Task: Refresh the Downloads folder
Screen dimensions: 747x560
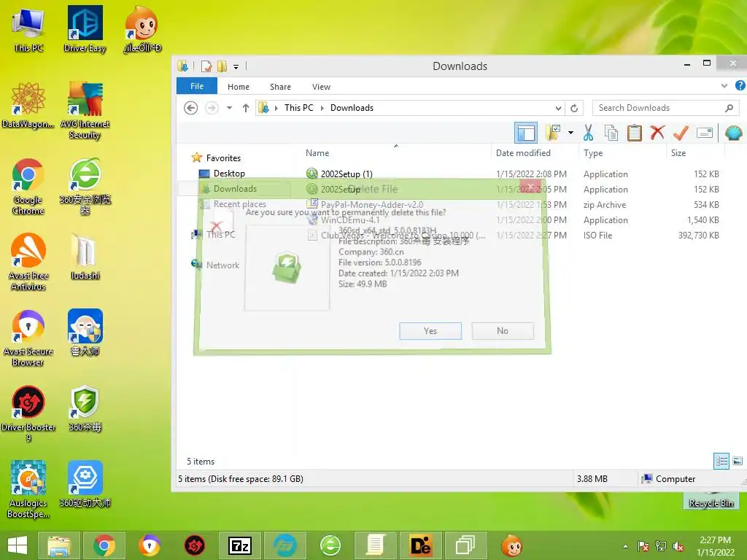Action: tap(574, 108)
